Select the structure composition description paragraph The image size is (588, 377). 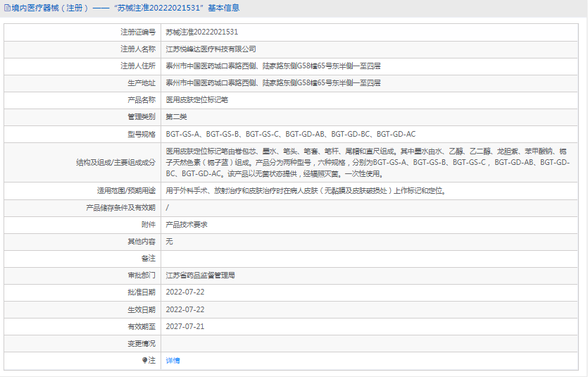point(368,163)
